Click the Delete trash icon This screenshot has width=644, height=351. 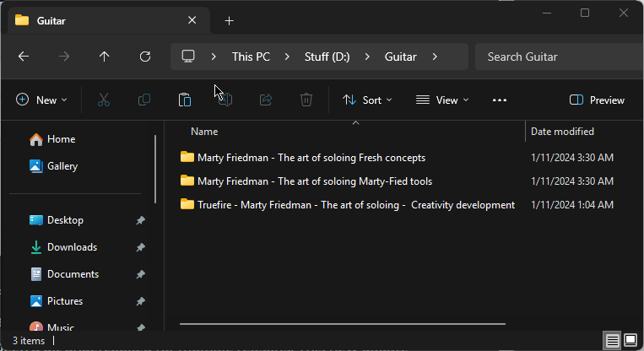click(306, 100)
